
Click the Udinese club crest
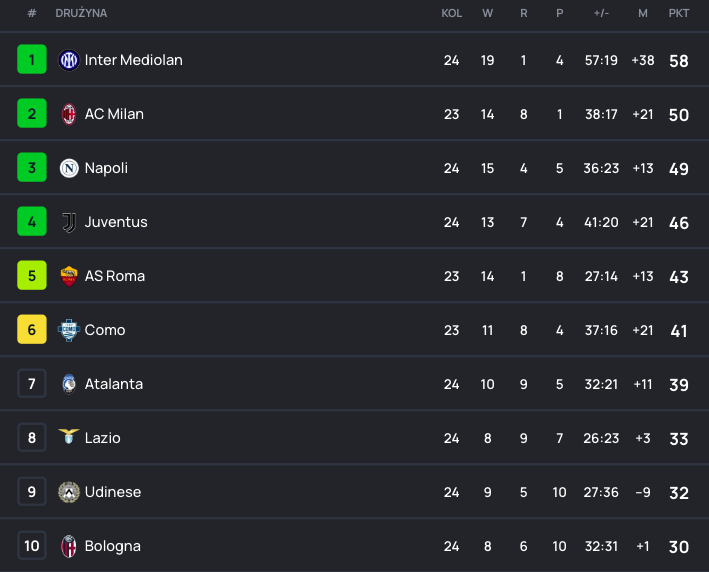pos(69,492)
